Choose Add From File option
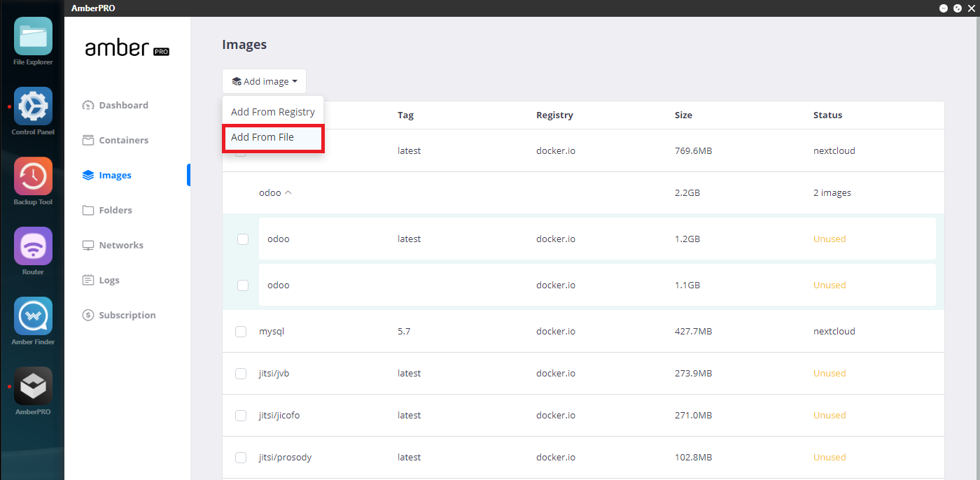The image size is (980, 480). (273, 138)
